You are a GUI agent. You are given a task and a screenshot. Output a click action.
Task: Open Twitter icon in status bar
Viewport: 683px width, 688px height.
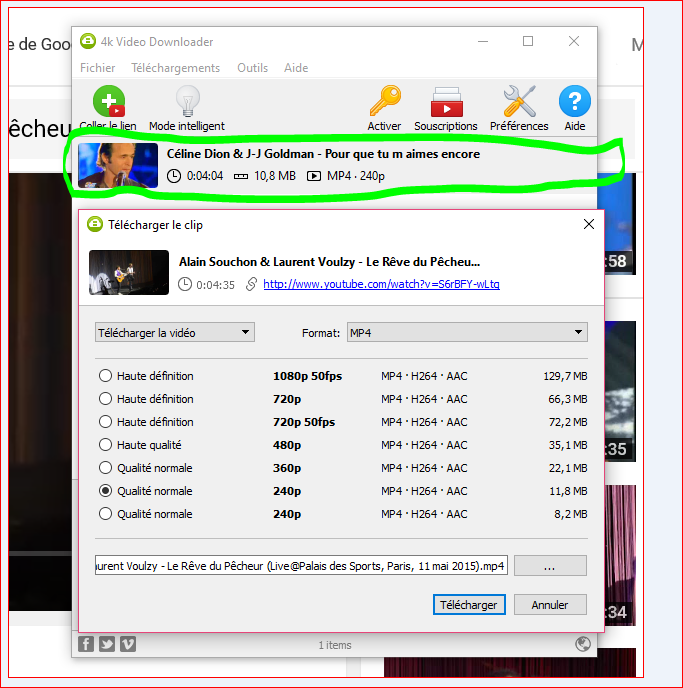coord(107,644)
